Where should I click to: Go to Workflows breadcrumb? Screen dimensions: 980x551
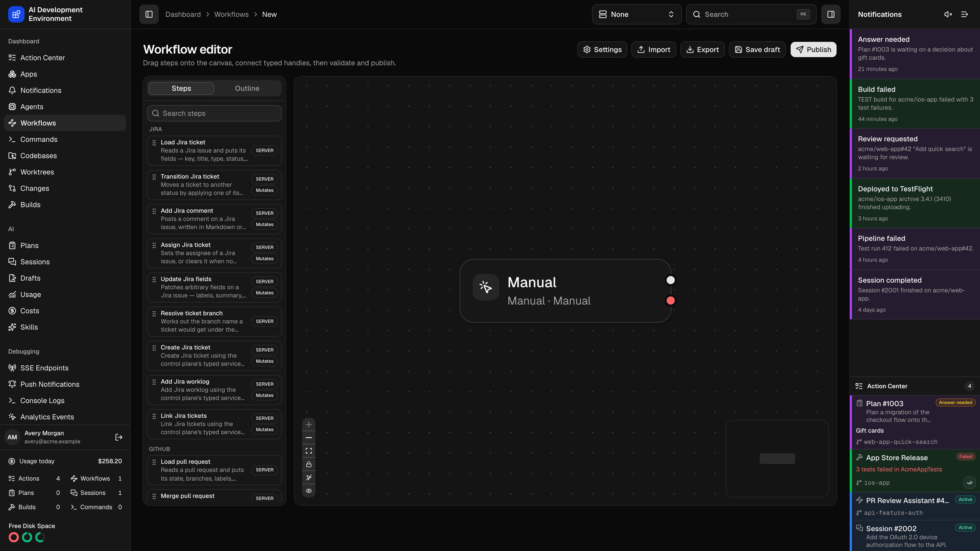tap(231, 15)
